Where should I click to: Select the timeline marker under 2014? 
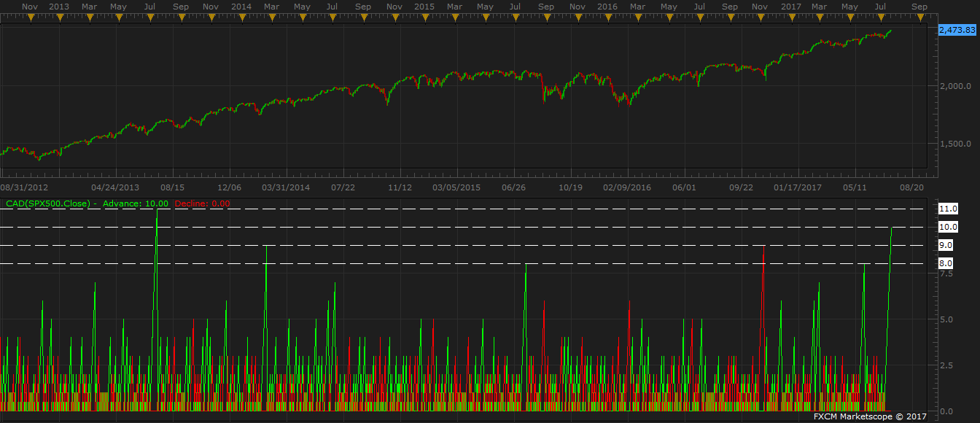(241, 18)
